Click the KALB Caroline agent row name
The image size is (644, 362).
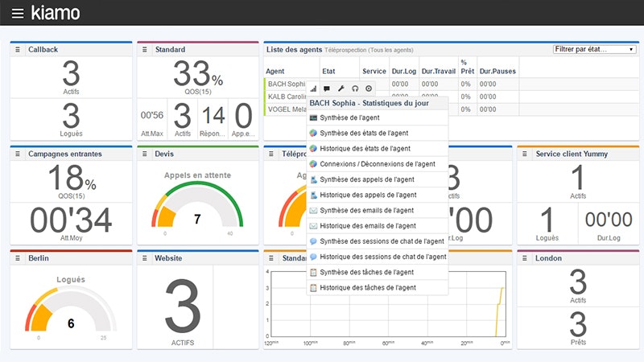pos(287,97)
